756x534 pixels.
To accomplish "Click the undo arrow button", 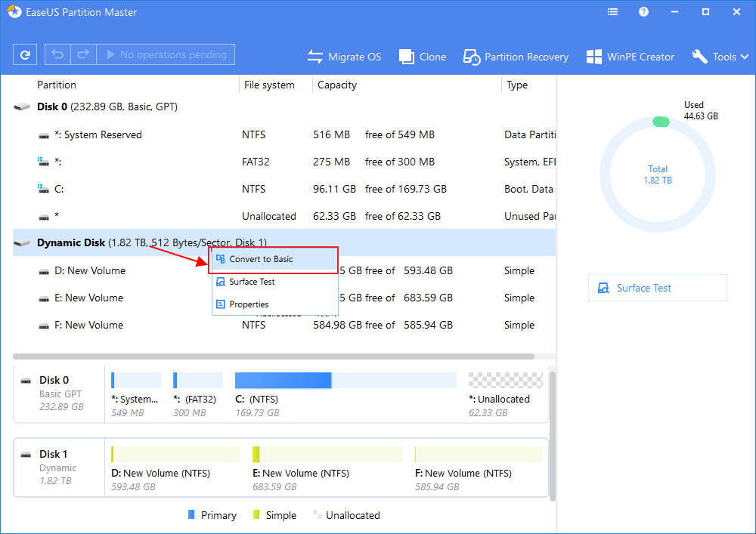I will coord(57,54).
